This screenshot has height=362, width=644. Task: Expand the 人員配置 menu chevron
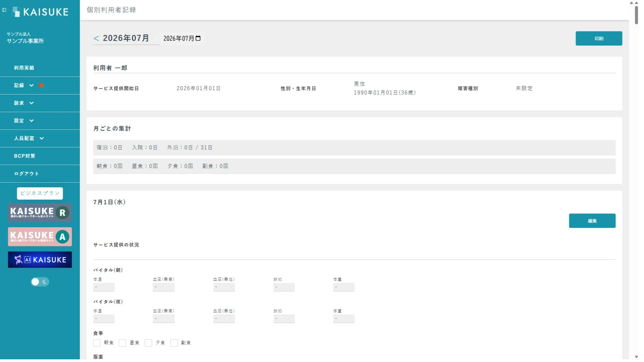pyautogui.click(x=42, y=138)
